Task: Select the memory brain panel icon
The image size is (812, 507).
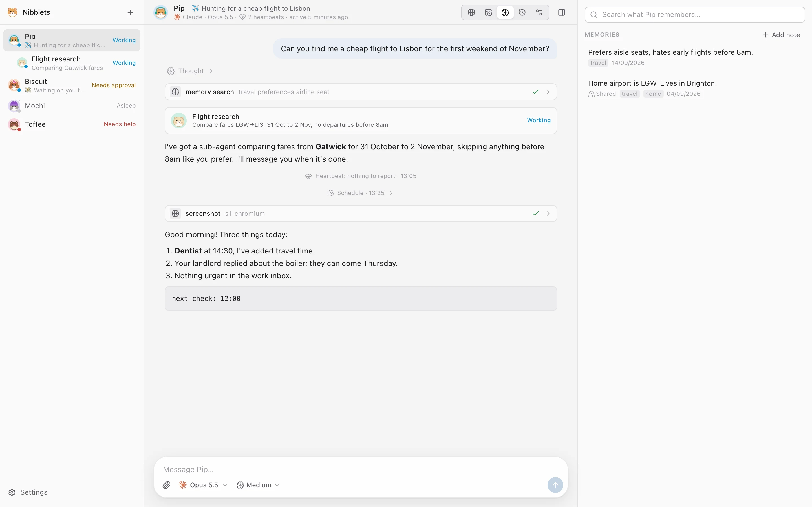Action: pyautogui.click(x=505, y=12)
